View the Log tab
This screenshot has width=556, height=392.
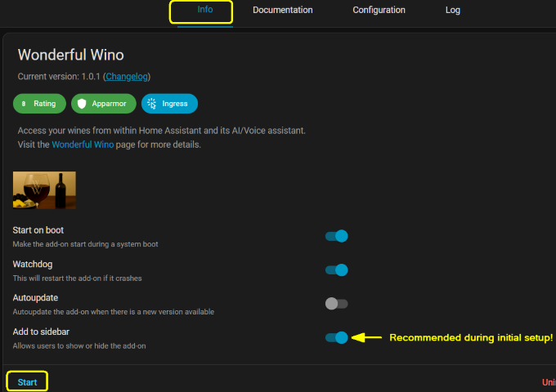point(452,10)
